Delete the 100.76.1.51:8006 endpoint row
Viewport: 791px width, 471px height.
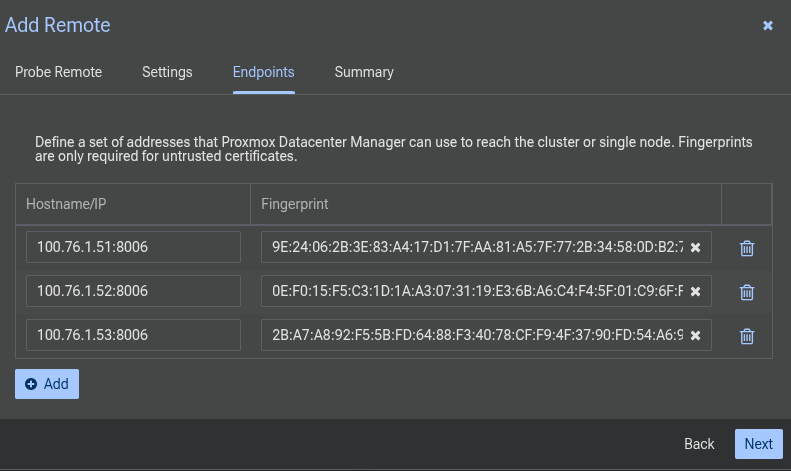coord(746,248)
